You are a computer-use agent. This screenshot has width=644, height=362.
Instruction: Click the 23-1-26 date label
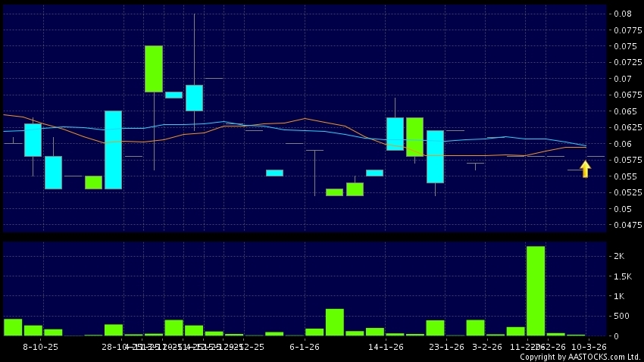(445, 346)
